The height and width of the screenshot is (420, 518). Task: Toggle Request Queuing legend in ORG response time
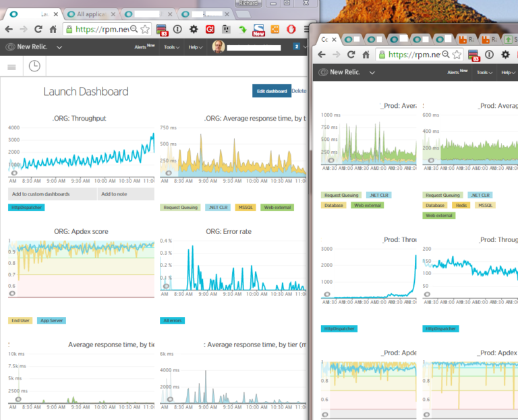point(180,208)
